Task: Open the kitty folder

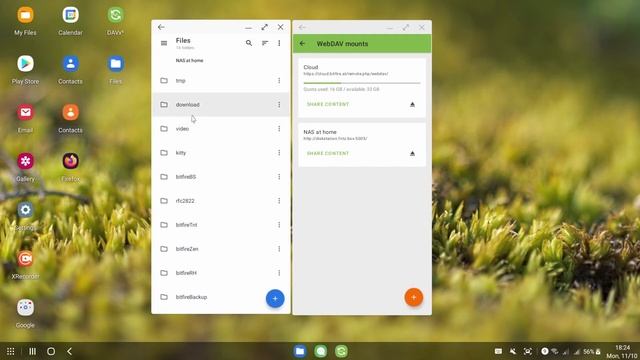Action: coord(221,153)
